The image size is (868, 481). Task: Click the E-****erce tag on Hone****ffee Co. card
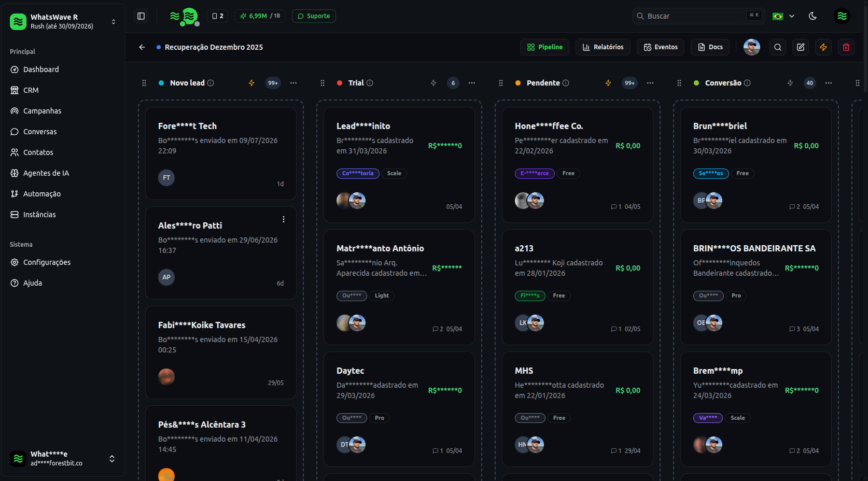[x=535, y=174]
